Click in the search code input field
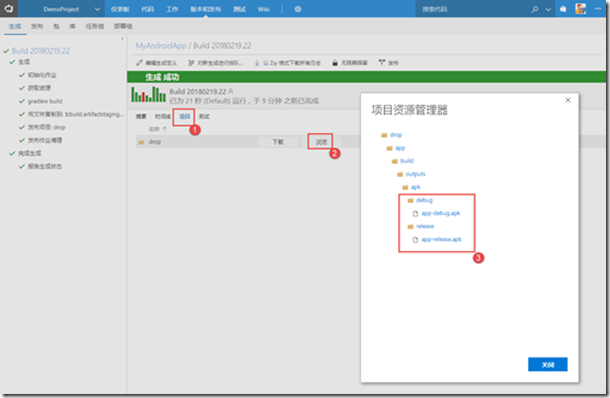Screen dimensions: 610x398 473,9
